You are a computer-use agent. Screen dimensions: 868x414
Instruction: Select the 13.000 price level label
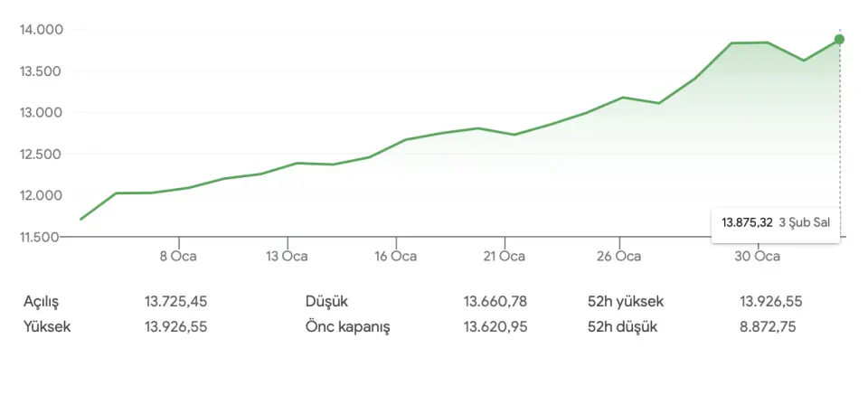pyautogui.click(x=41, y=113)
